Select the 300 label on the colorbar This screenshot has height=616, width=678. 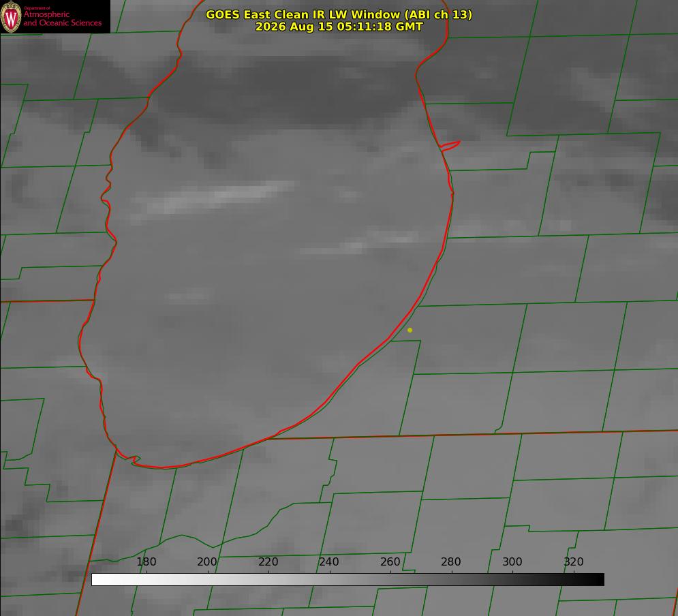tap(512, 561)
